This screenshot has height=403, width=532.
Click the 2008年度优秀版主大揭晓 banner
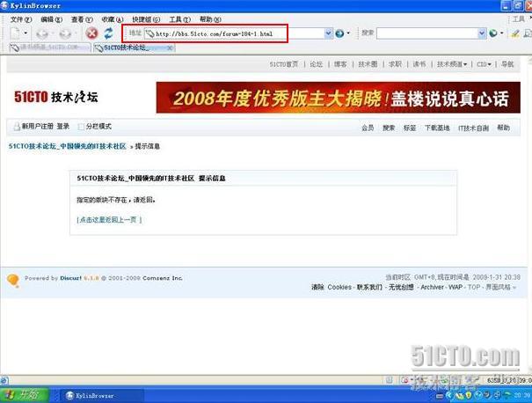338,98
